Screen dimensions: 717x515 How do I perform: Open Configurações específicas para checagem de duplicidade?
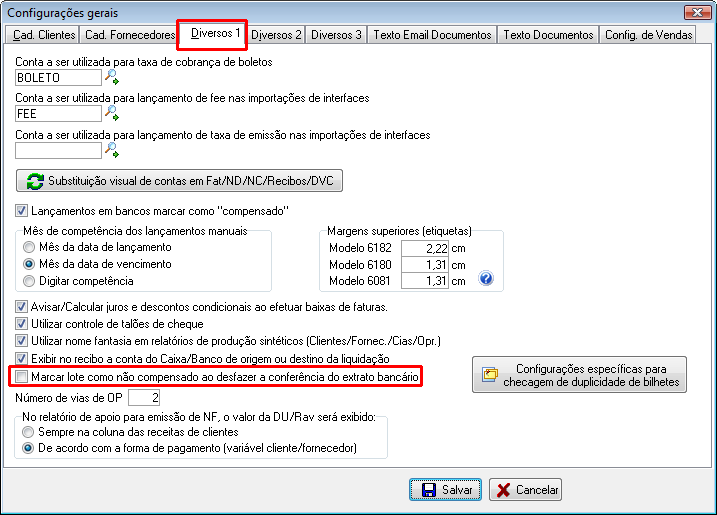pos(579,375)
